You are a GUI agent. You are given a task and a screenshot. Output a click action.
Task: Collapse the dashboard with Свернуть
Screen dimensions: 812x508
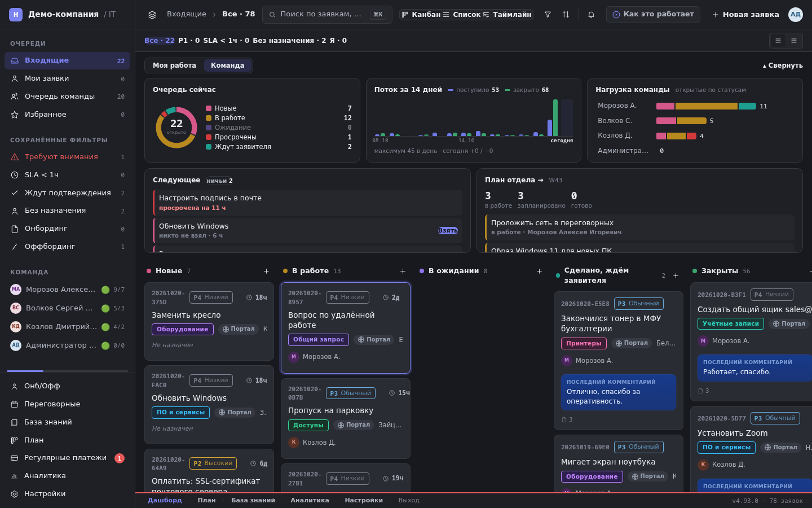(783, 65)
